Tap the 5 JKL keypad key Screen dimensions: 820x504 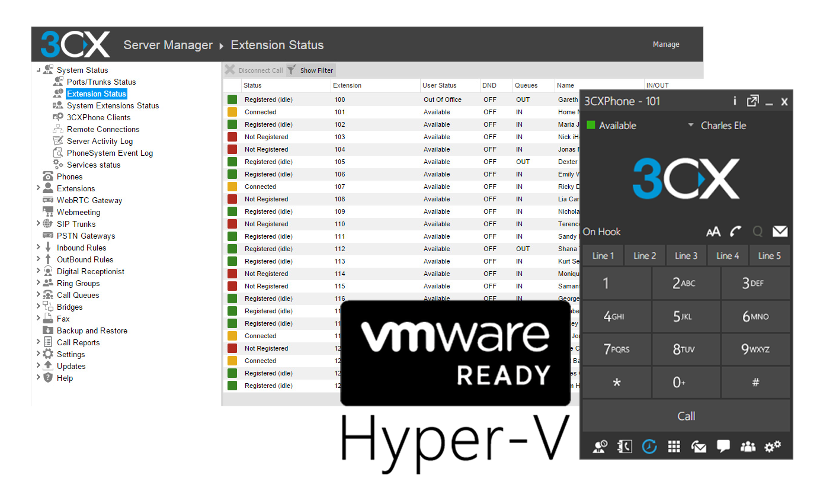[686, 316]
